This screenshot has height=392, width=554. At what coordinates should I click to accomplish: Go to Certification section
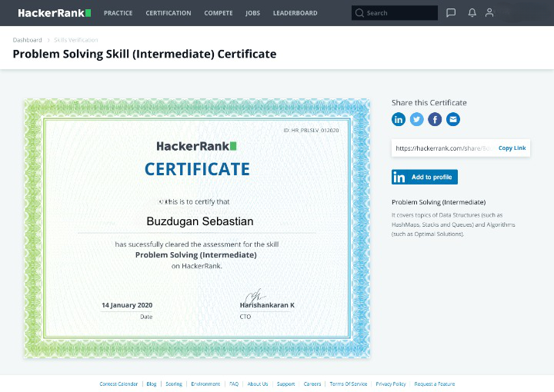[168, 13]
